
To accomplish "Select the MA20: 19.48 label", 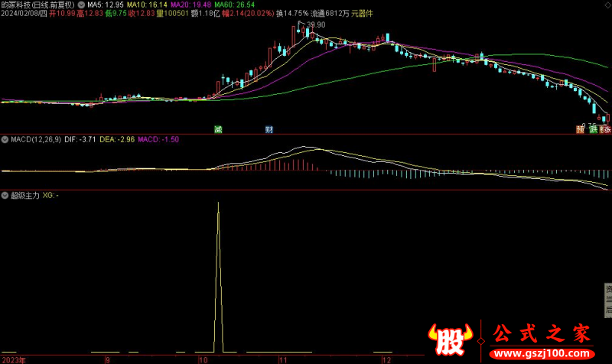I will tap(190, 5).
